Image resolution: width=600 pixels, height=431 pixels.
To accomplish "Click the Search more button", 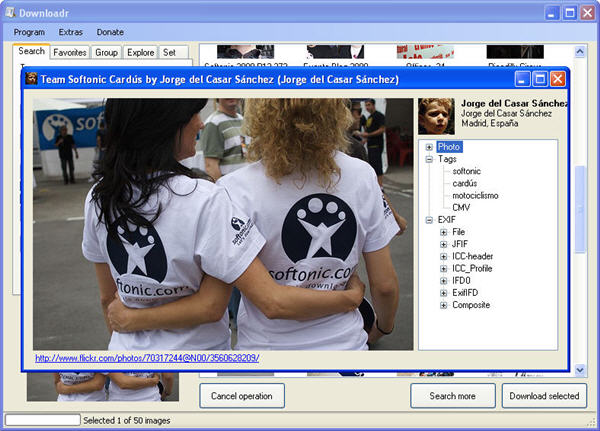I will point(453,396).
